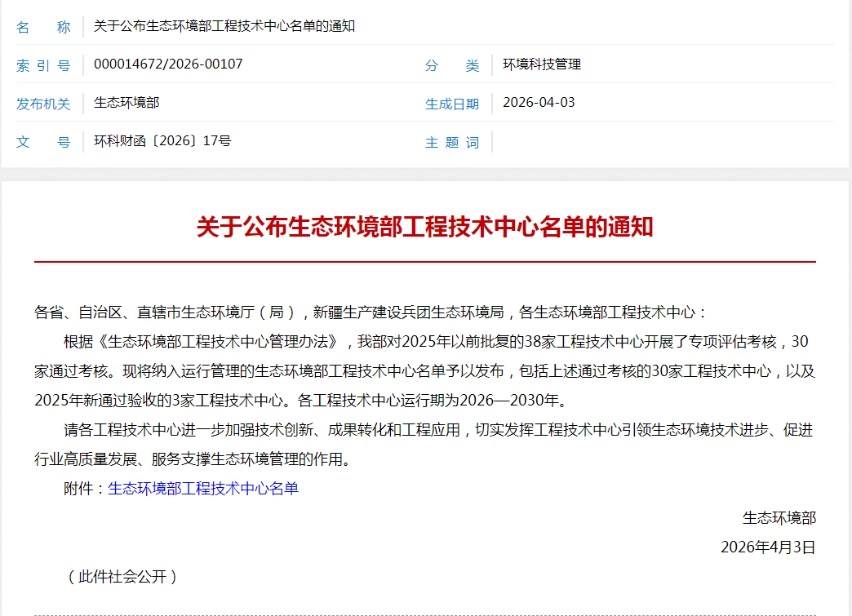The height and width of the screenshot is (616, 852).
Task: Click the 2026年4月3日 signing date
Action: point(767,547)
